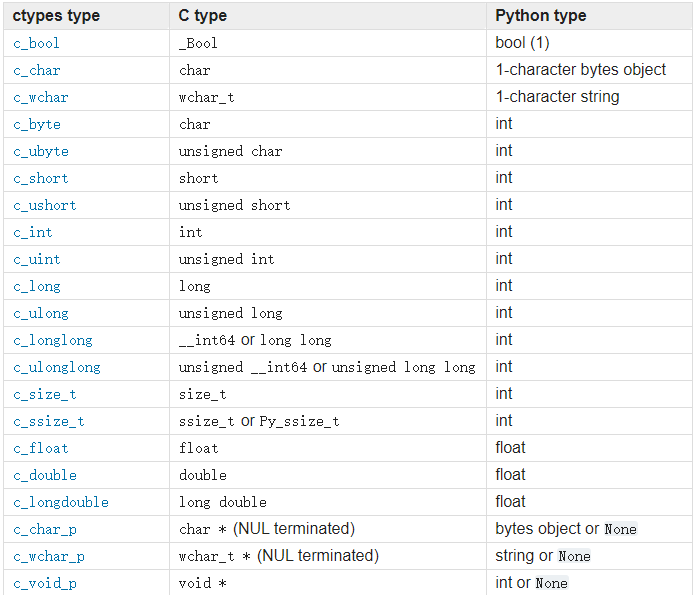
Task: Click the c_uint link
Action: [x=36, y=260]
